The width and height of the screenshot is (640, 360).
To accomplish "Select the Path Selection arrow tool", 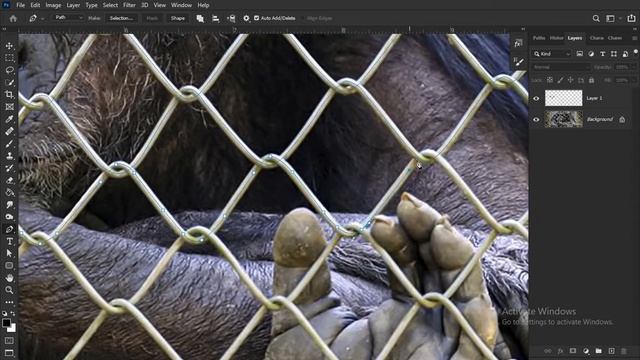I will click(9, 253).
